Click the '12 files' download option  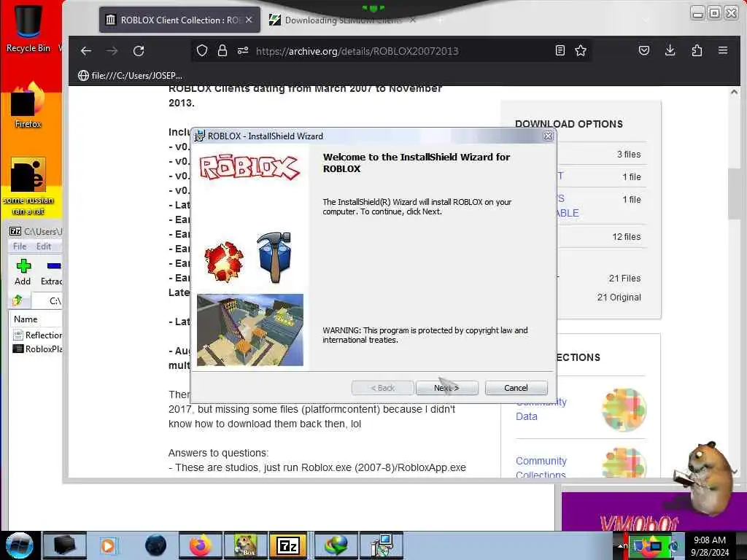626,237
